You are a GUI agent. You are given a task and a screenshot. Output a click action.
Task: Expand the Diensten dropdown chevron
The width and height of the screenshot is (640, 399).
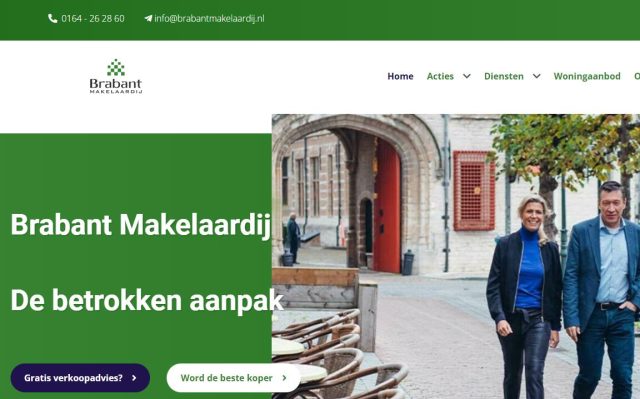tap(536, 76)
